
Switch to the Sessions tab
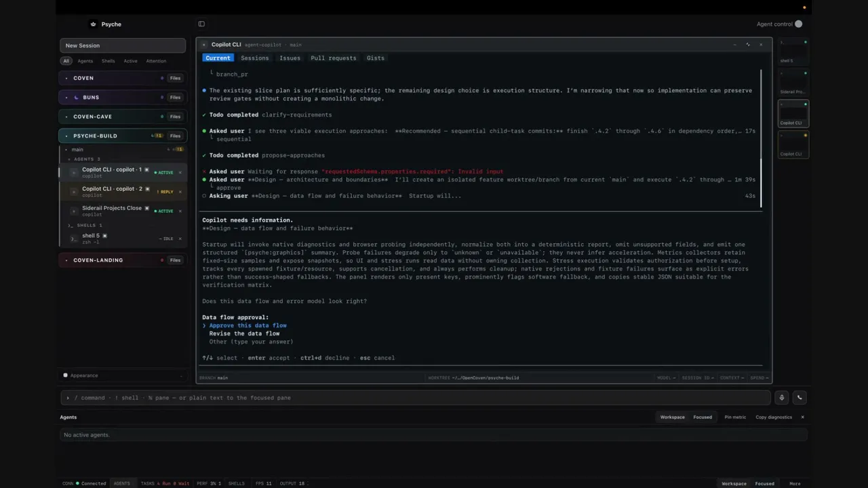tap(255, 58)
